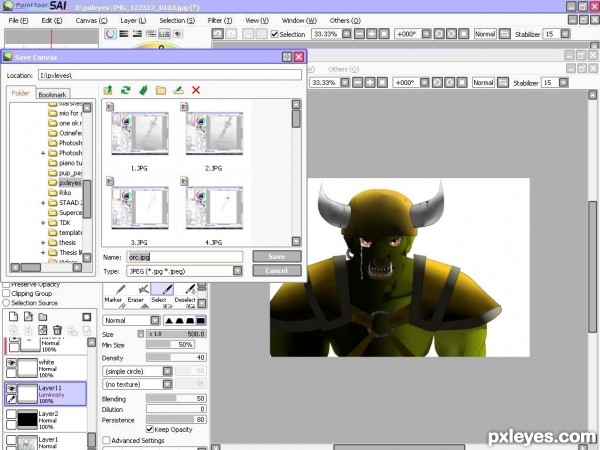This screenshot has width=600, height=450.
Task: Go up one folder level in Save Canvas
Action: click(108, 90)
